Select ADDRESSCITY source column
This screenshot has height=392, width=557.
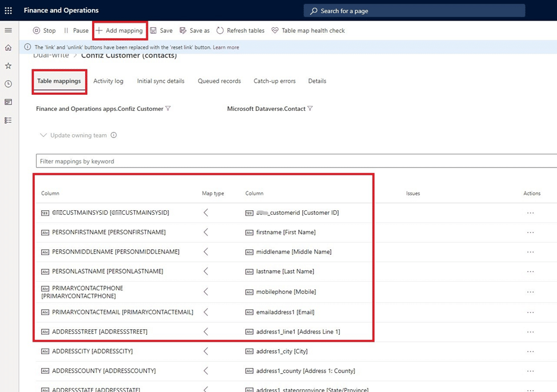[x=93, y=351]
